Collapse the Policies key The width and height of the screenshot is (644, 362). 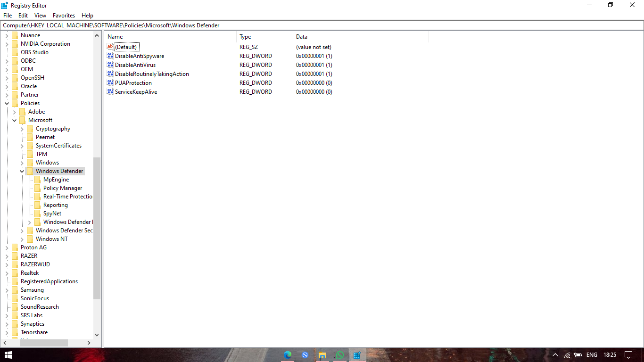(x=7, y=103)
